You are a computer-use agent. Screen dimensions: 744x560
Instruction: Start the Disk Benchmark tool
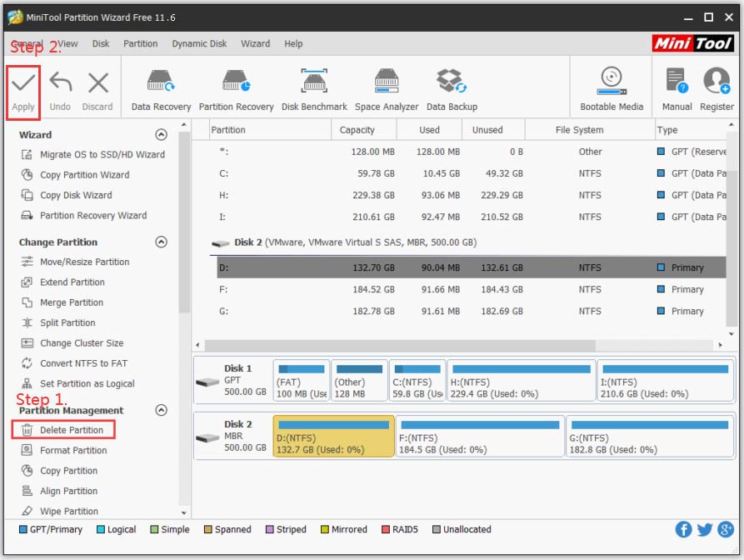click(x=314, y=87)
